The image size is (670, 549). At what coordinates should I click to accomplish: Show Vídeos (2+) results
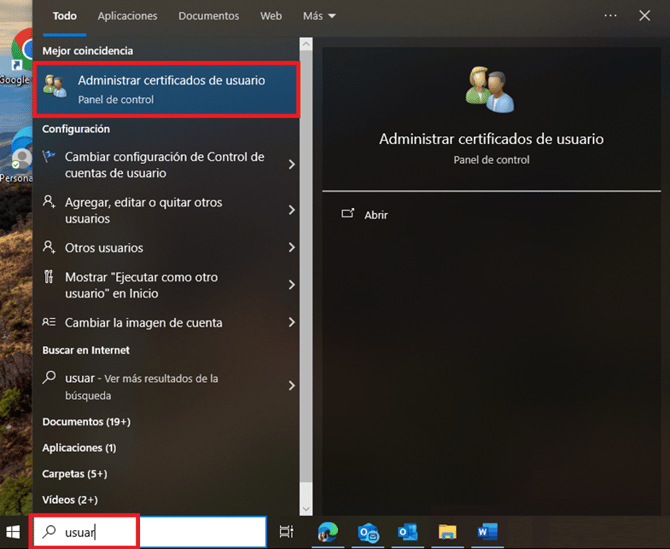tap(70, 499)
